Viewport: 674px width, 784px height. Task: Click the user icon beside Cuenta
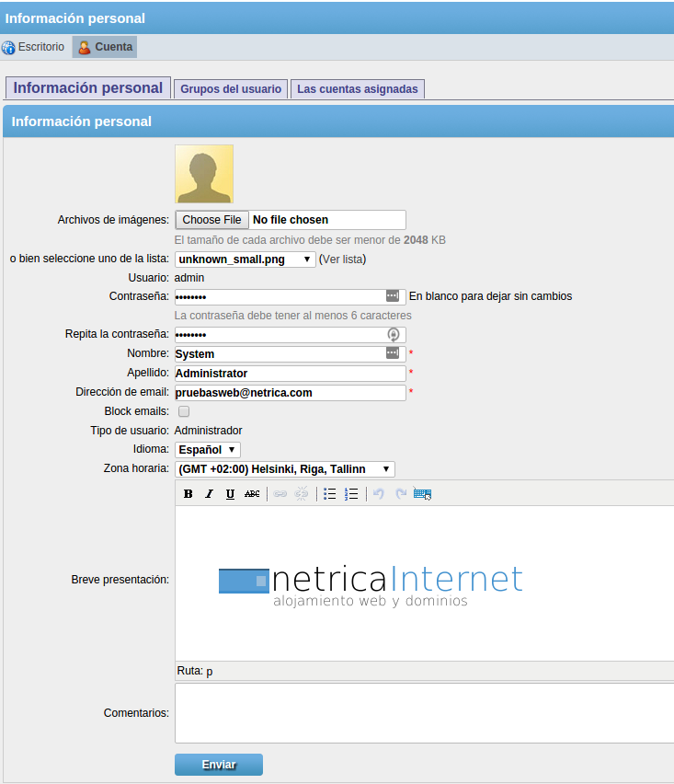(85, 48)
